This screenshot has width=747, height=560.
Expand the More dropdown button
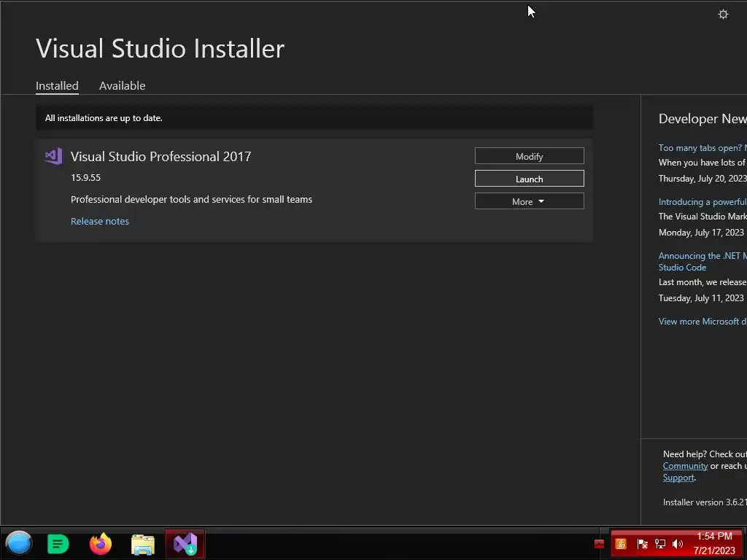click(x=530, y=201)
